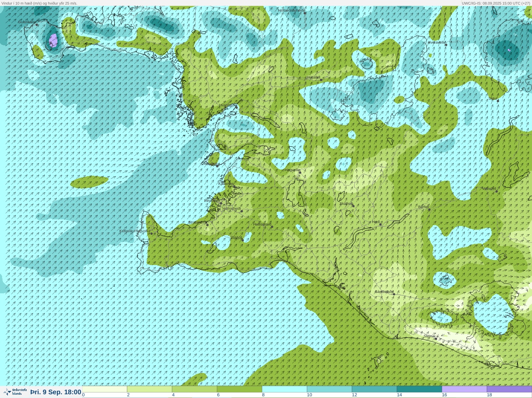Select the 10–12 m/s light teal legend swatch
The width and height of the screenshot is (532, 398).
coord(330,389)
